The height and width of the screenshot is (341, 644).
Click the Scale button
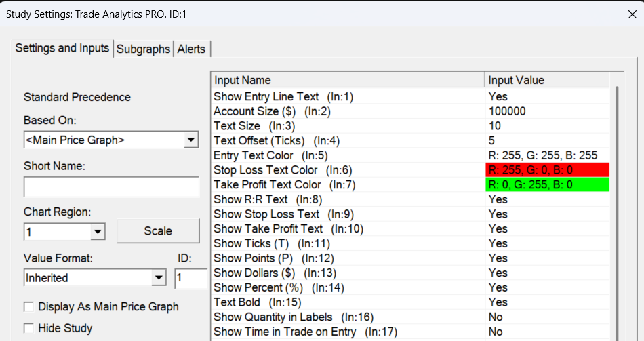[158, 231]
